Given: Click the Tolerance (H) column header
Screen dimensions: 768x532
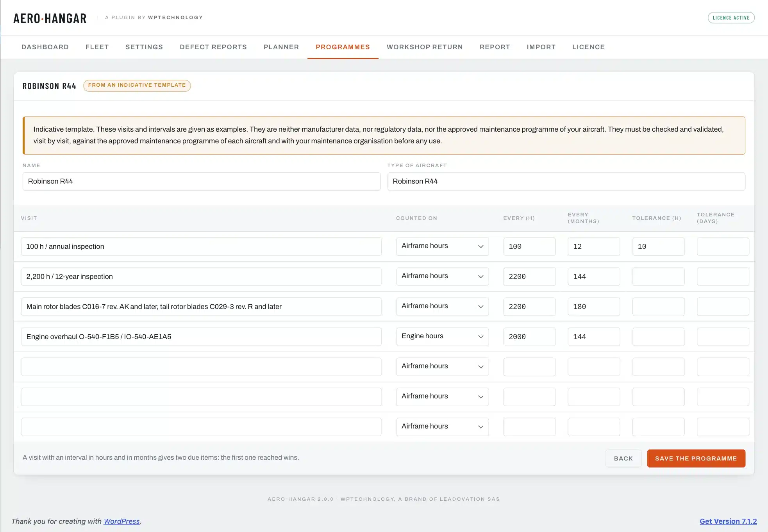Looking at the screenshot, I should 657,218.
